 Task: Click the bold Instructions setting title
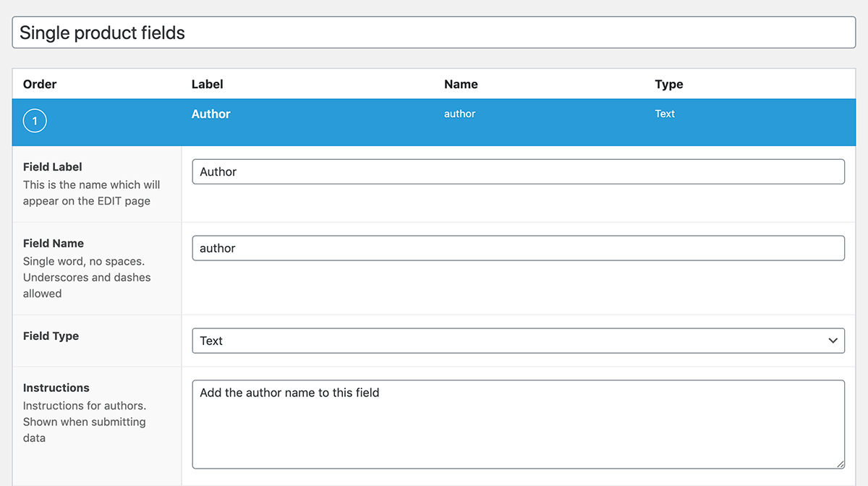56,388
